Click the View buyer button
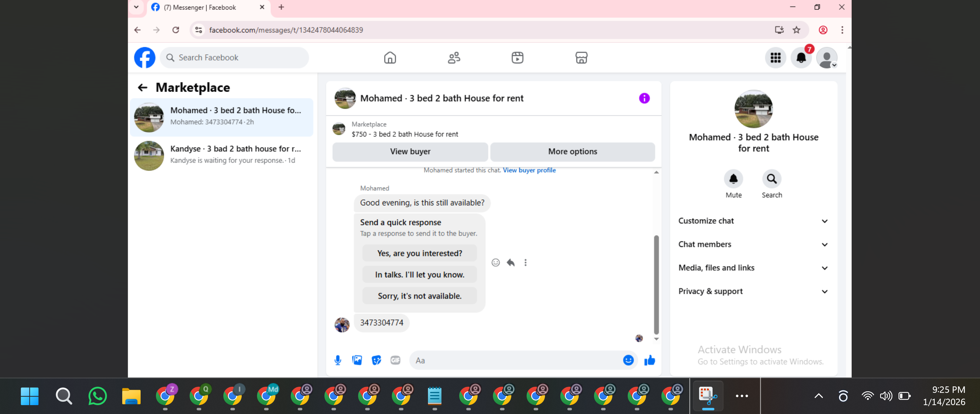Viewport: 980px width, 414px height. pos(410,151)
